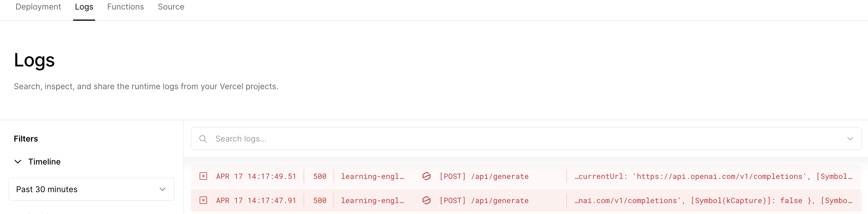The width and height of the screenshot is (868, 214).
Task: Click 500 status code on first log row
Action: [319, 177]
